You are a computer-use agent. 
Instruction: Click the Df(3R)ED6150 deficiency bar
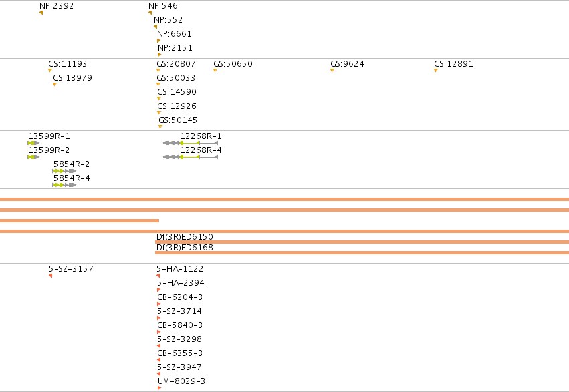click(x=362, y=242)
